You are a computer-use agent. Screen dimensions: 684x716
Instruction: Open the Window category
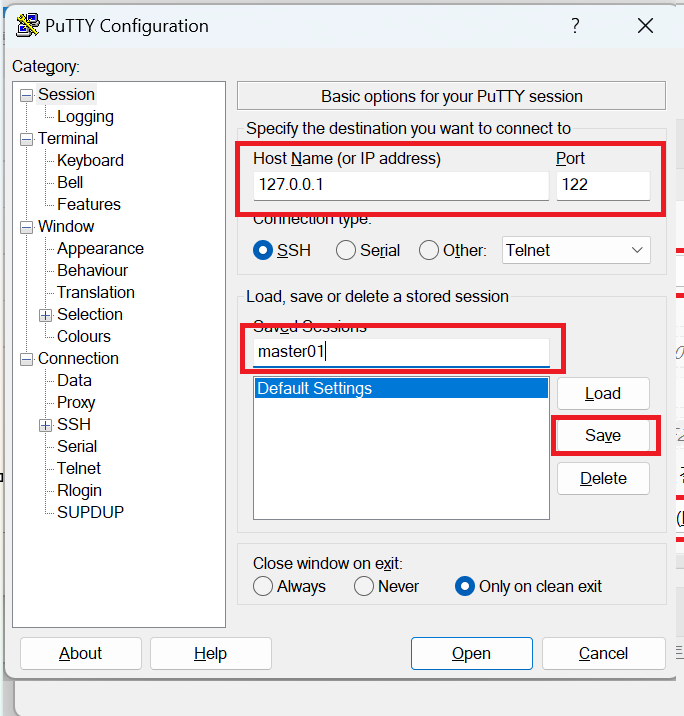point(66,226)
